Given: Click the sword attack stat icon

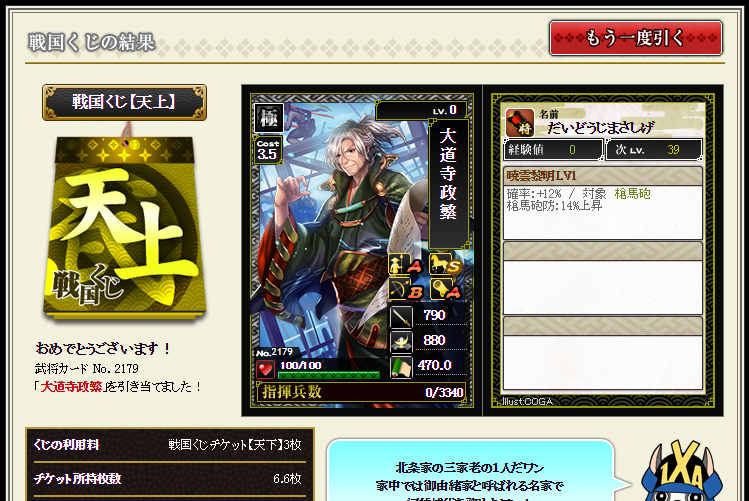Looking at the screenshot, I should [x=401, y=317].
